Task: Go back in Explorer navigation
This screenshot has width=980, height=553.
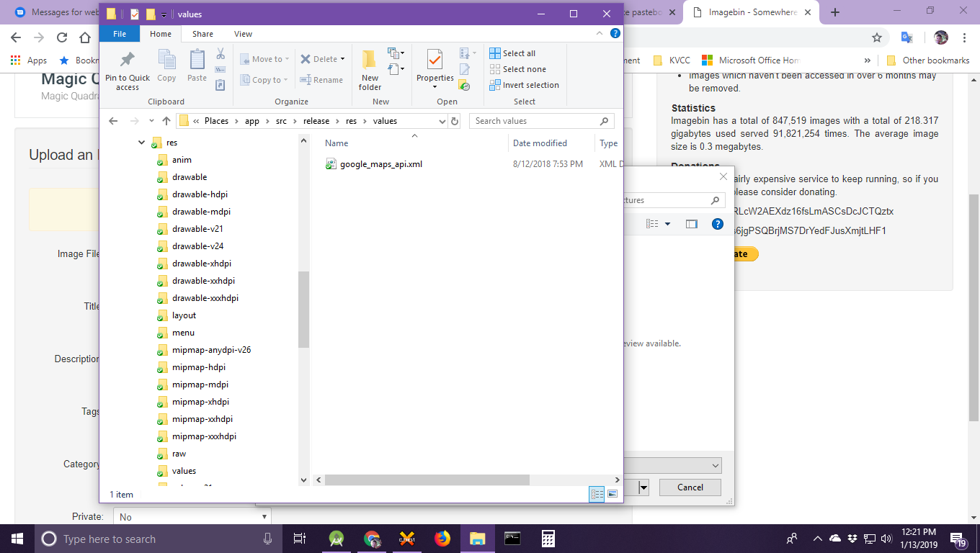Action: [x=113, y=121]
